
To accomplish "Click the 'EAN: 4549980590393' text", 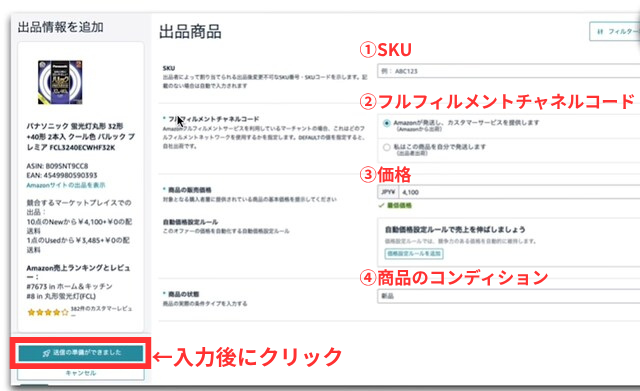I will pos(62,176).
